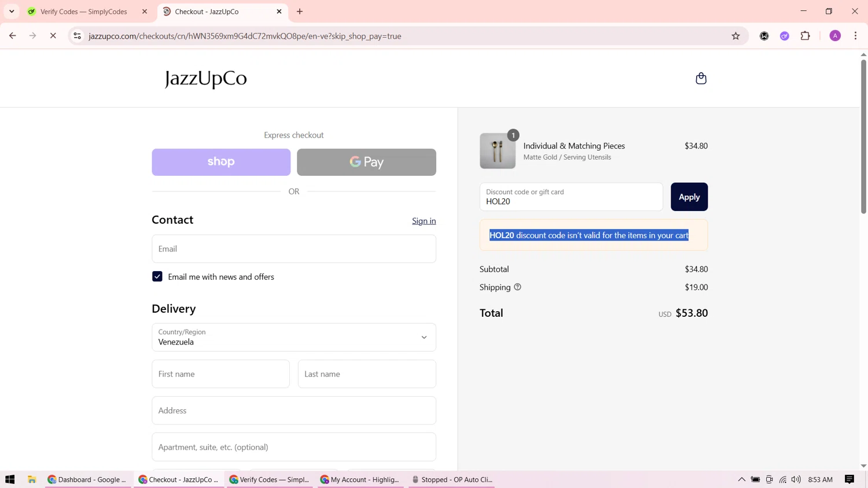Click the battery tray icon
The height and width of the screenshot is (488, 868).
pos(755,479)
